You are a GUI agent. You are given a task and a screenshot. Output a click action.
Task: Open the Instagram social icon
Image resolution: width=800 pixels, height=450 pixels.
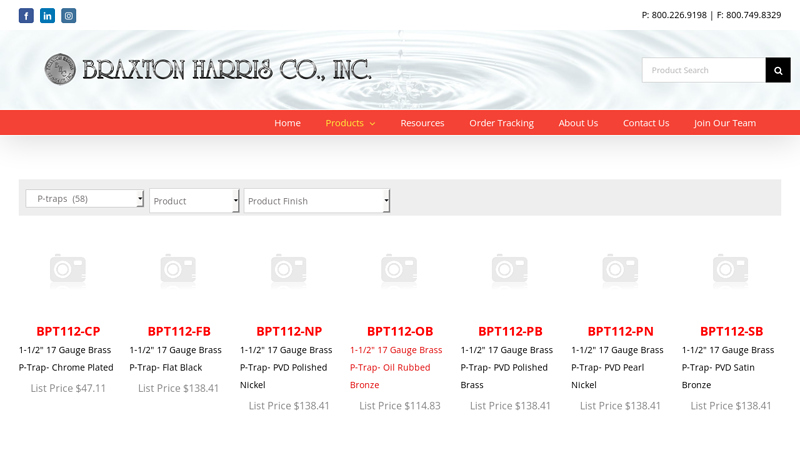click(68, 16)
